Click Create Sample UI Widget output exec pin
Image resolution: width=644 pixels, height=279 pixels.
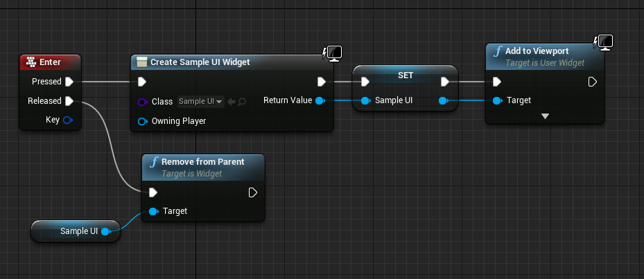point(322,82)
